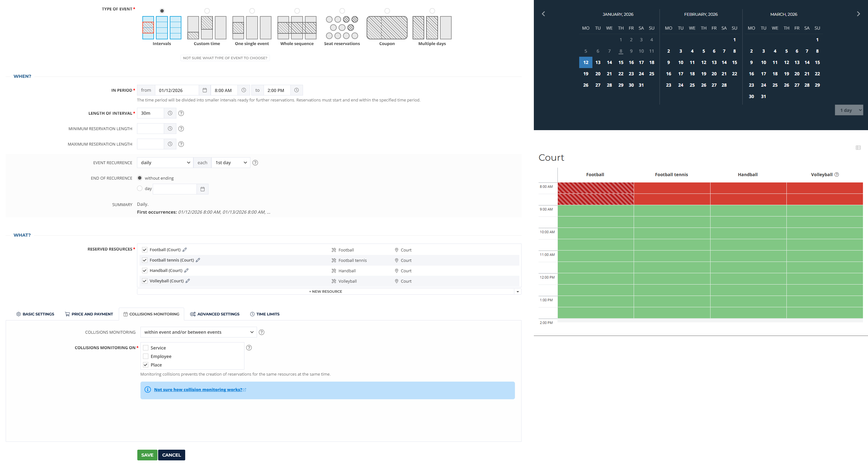Click the help icon next to Event Recurrence
Screen dimensions: 868x467
coord(255,163)
